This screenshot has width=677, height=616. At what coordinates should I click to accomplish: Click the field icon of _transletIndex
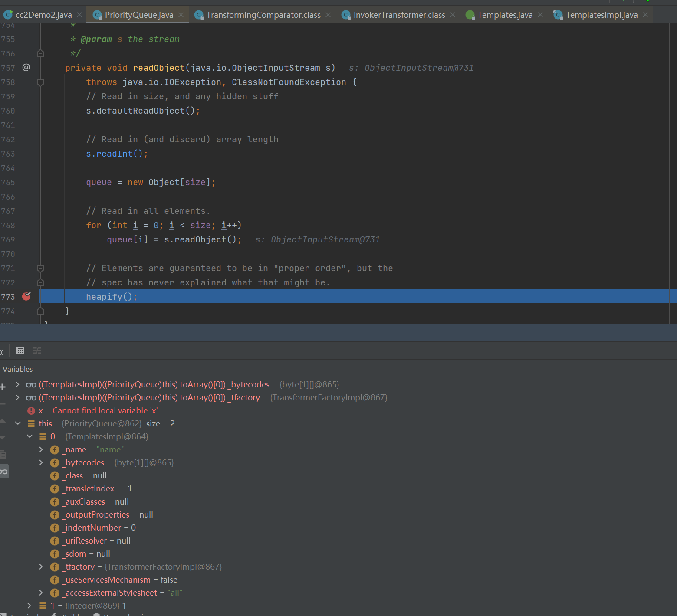coord(55,489)
